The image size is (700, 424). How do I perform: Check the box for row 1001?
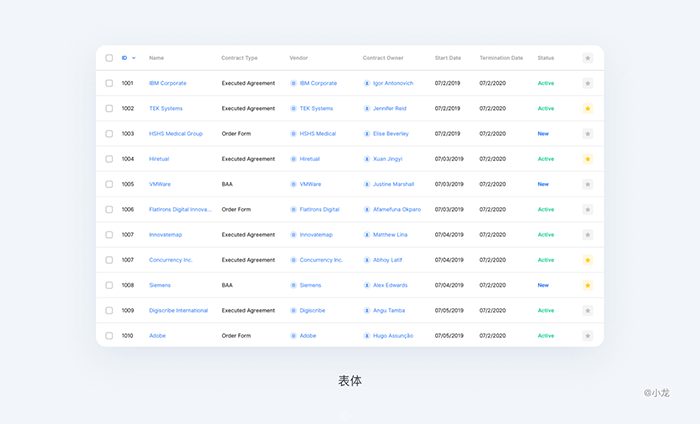pyautogui.click(x=109, y=83)
